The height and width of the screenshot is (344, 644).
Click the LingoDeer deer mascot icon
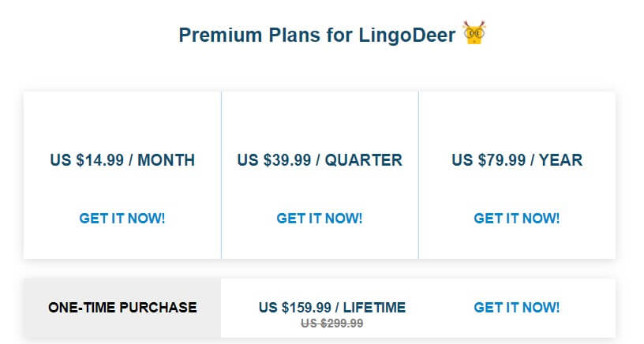pos(474,33)
